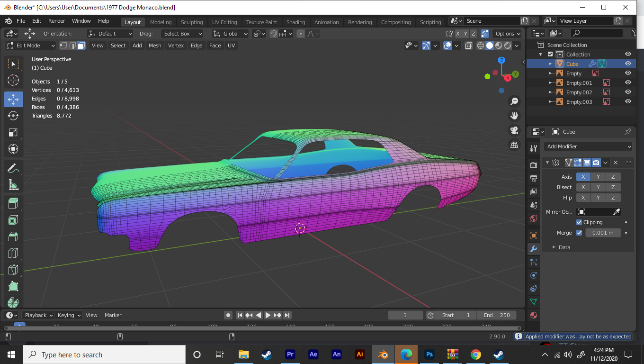This screenshot has height=364, width=644.
Task: Open the Vertex menu
Action: 176,45
